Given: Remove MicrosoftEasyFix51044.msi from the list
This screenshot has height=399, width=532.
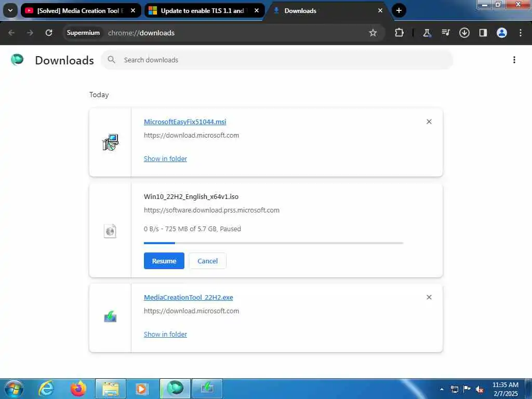Looking at the screenshot, I should [429, 122].
